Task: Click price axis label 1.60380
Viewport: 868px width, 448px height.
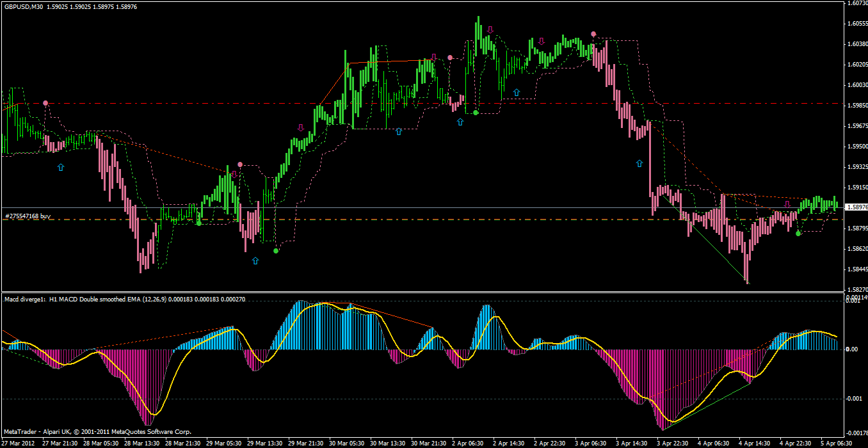Action: [857, 44]
